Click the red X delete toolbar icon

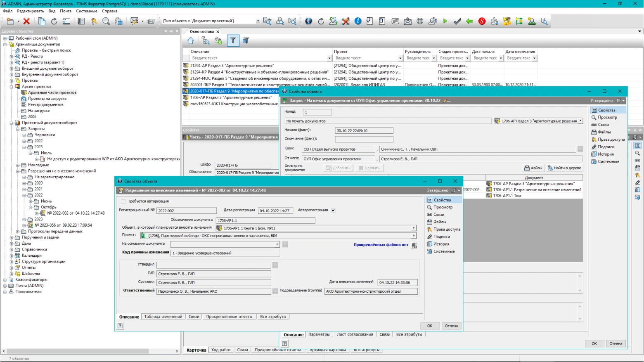[26, 21]
